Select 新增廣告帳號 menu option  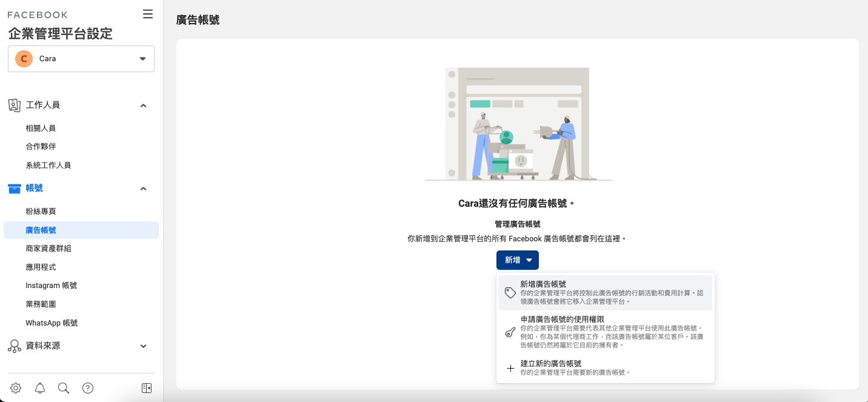(605, 292)
